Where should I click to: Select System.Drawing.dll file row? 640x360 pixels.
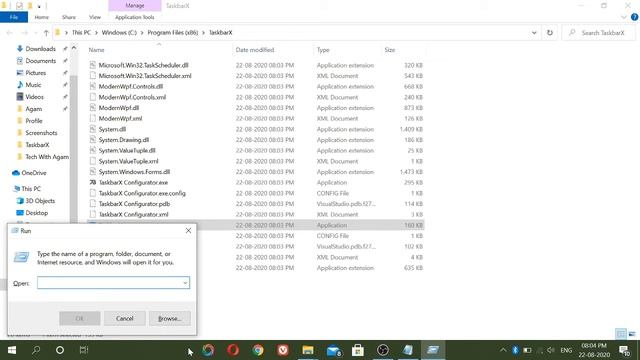pos(256,140)
